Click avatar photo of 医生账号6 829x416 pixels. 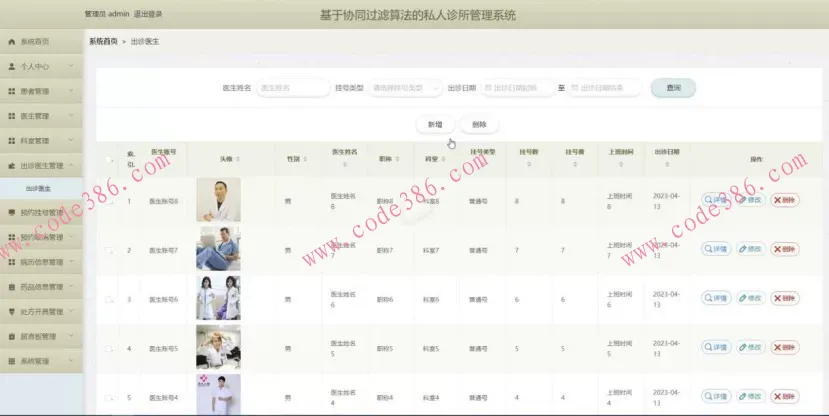(218, 298)
